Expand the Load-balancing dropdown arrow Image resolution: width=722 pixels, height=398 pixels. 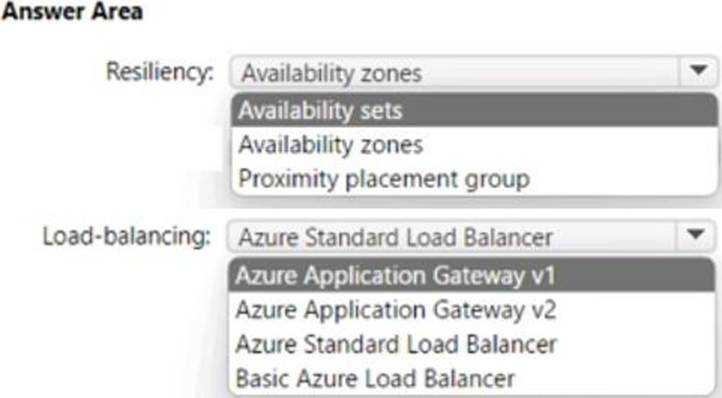point(695,235)
